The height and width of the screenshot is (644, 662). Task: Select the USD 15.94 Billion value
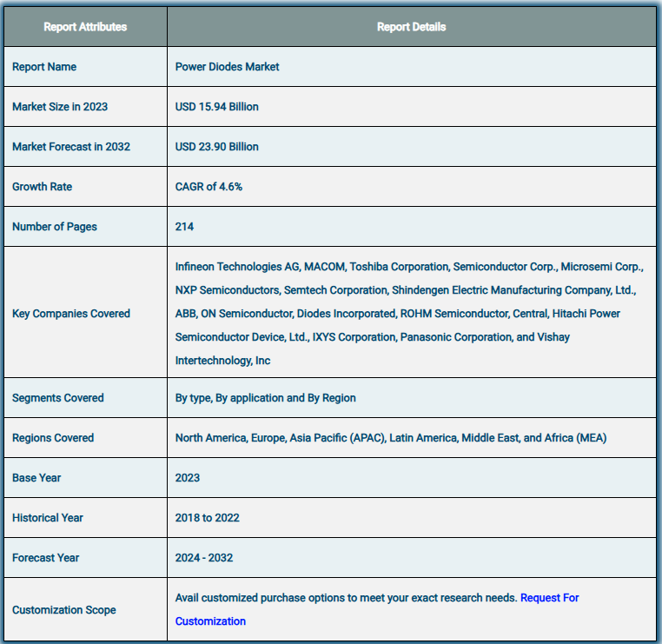(216, 107)
